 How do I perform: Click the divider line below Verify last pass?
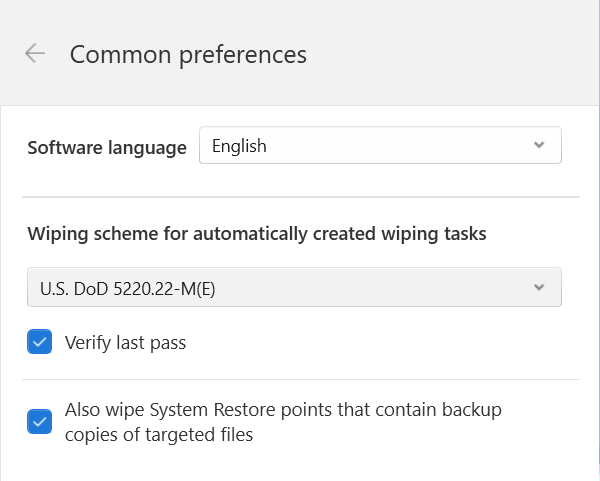tap(301, 380)
